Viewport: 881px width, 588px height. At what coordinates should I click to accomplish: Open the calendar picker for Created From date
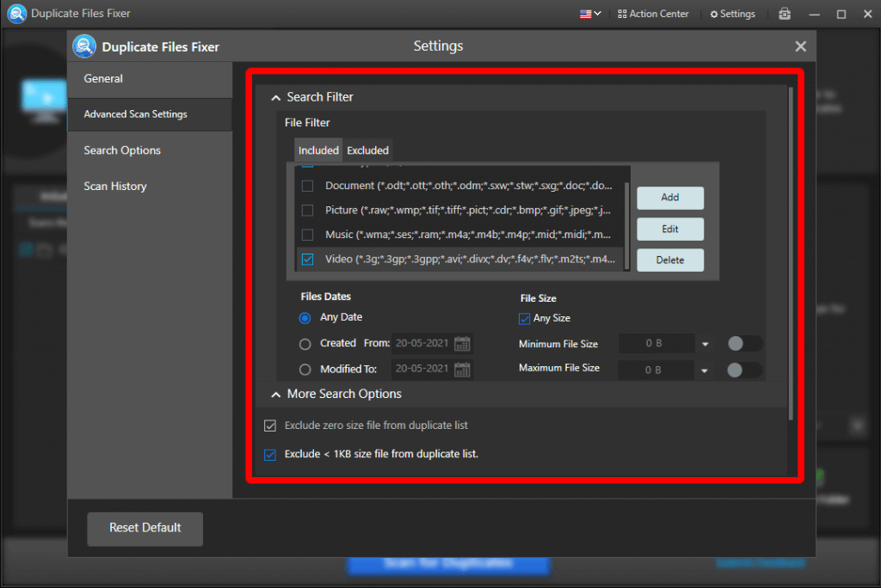pos(462,343)
